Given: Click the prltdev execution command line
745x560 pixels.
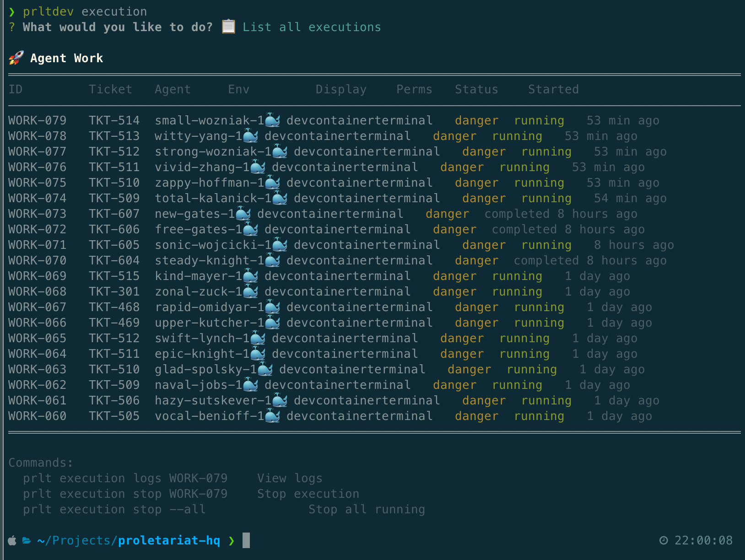Looking at the screenshot, I should point(85,11).
